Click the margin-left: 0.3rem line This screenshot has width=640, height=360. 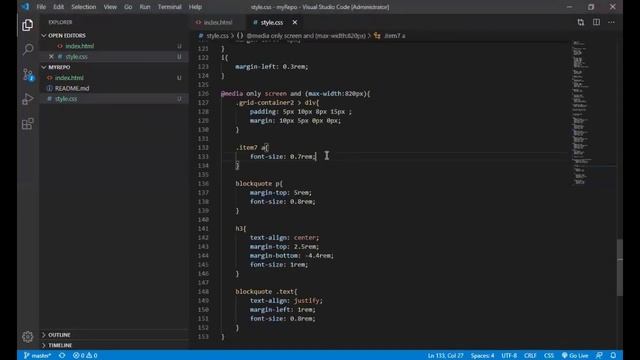coord(272,67)
